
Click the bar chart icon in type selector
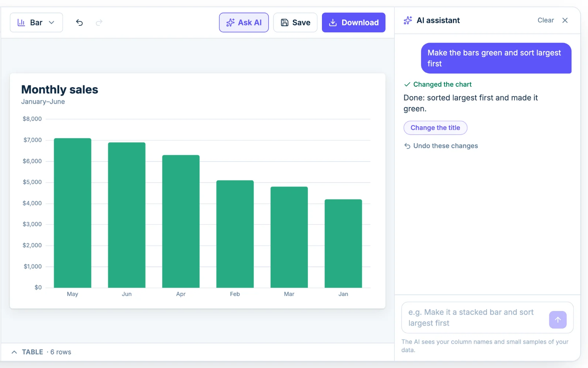click(21, 22)
